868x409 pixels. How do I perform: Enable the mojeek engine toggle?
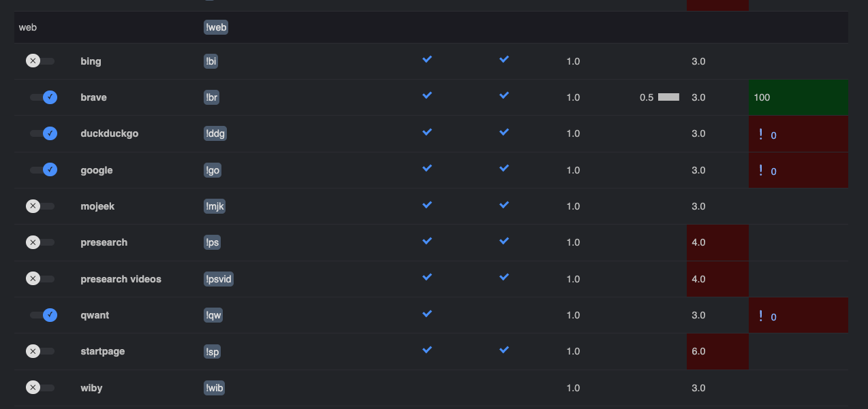tap(40, 206)
